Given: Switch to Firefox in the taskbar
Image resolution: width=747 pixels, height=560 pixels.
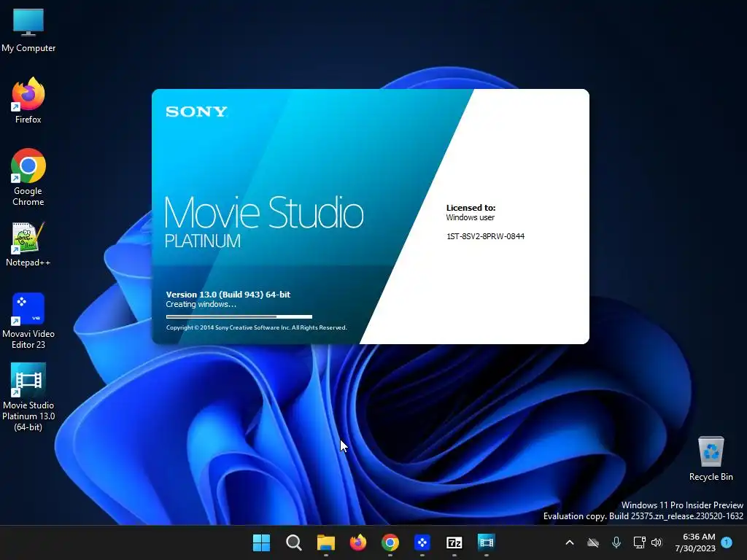Looking at the screenshot, I should [x=357, y=542].
